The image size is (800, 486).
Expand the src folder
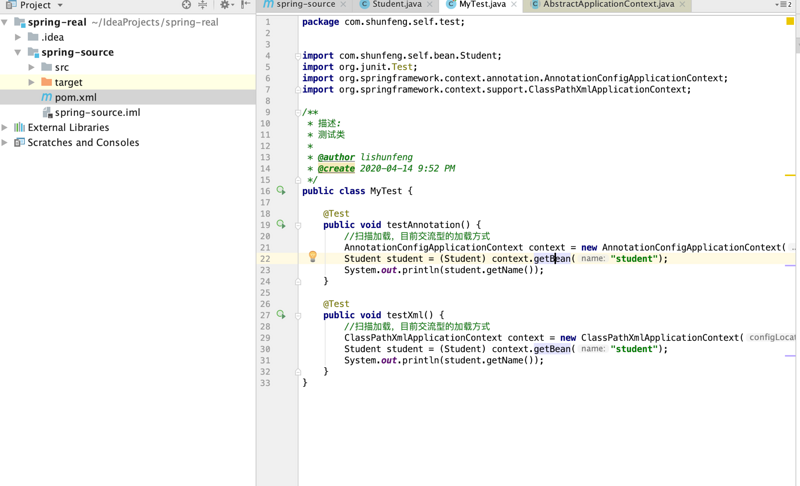tap(32, 67)
